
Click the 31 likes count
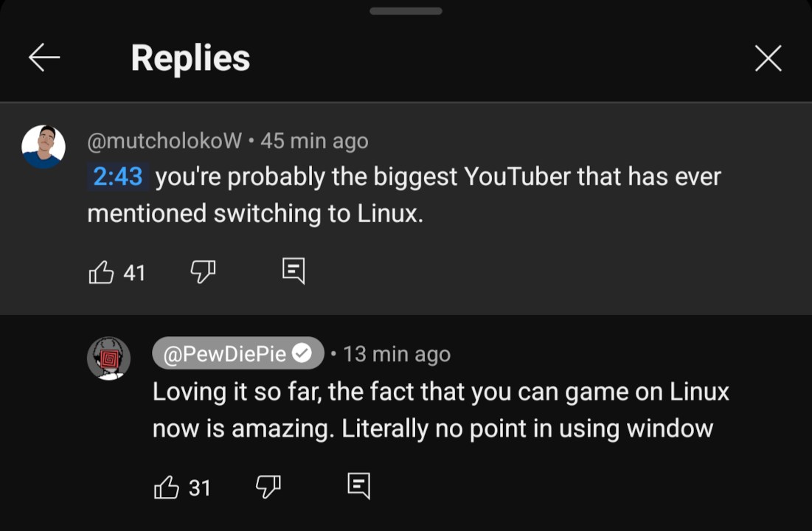point(200,488)
